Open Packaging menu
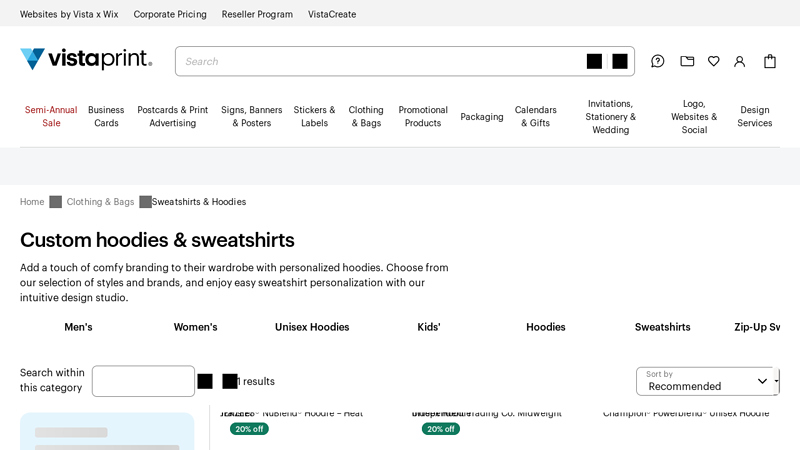Screen dimensions: 800x450 click(482, 117)
